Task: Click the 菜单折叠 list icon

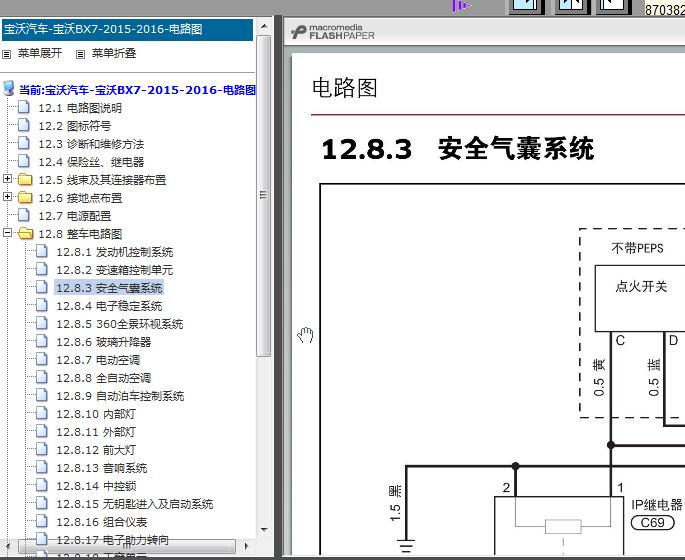Action: 80,55
